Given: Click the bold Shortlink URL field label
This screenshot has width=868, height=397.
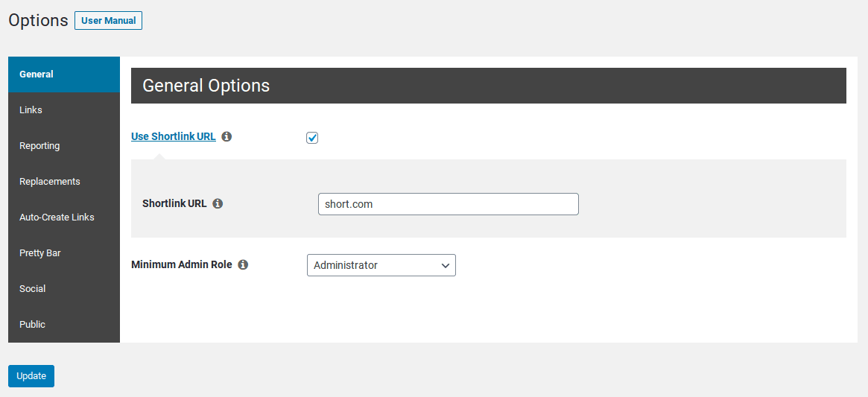Looking at the screenshot, I should click(x=174, y=204).
